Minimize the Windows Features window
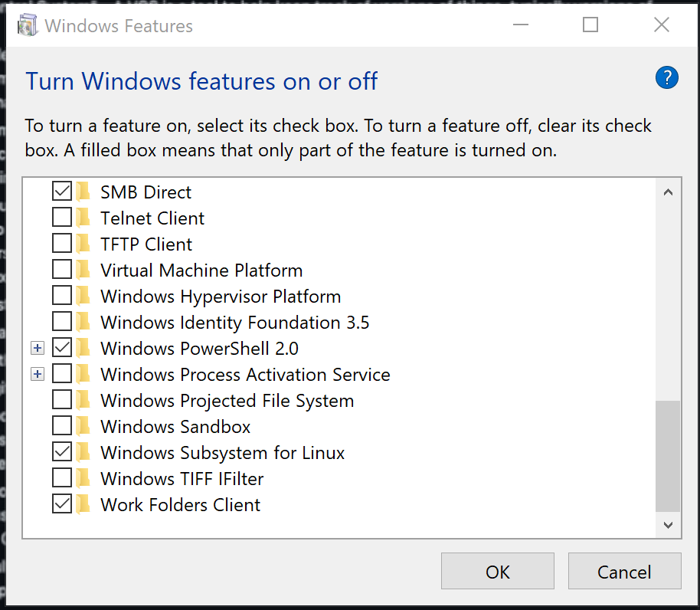The width and height of the screenshot is (700, 610). pos(521,25)
